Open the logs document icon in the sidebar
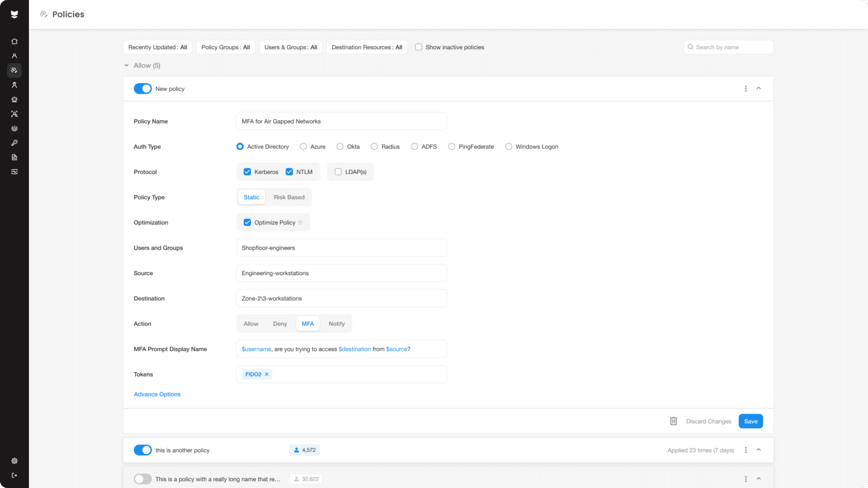 click(x=14, y=157)
